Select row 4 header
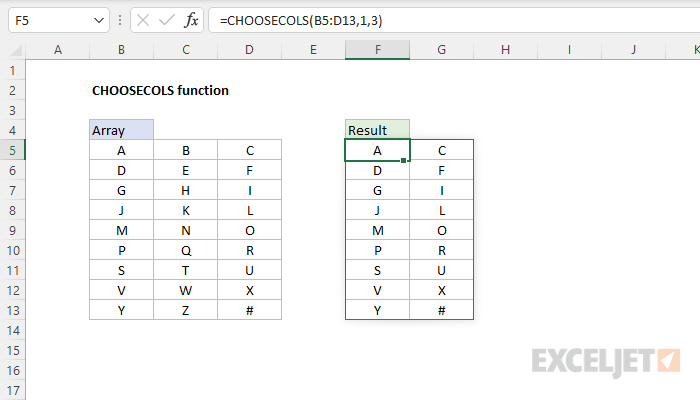Image resolution: width=700 pixels, height=400 pixels. pos(12,130)
